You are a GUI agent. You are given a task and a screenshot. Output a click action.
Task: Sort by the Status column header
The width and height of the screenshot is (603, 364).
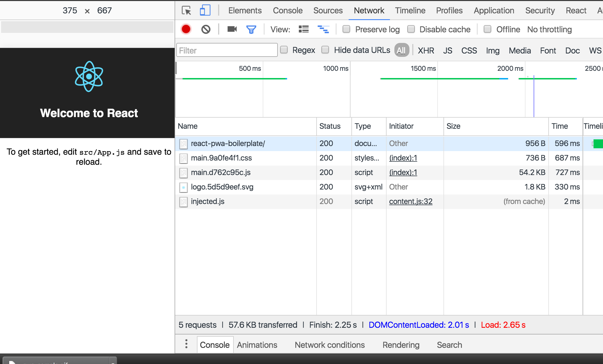[x=334, y=126]
